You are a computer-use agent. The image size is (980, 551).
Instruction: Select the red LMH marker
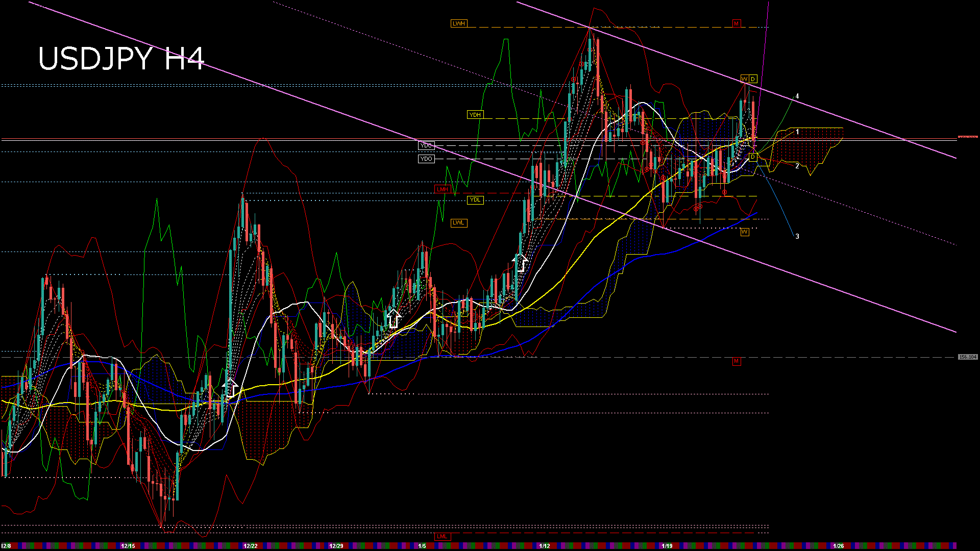coord(443,189)
